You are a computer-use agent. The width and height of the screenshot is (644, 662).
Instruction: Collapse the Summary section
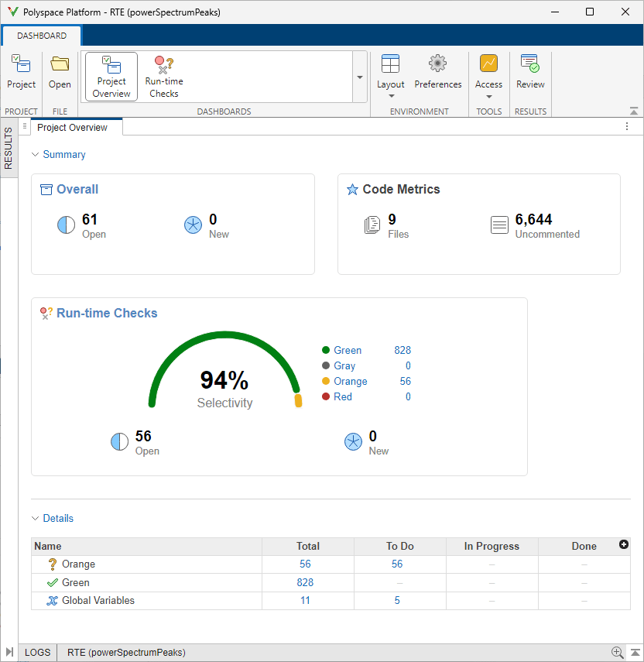(35, 155)
